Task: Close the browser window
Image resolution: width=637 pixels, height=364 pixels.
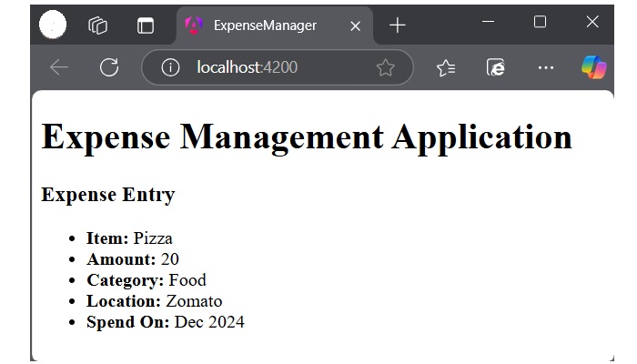Action: click(x=592, y=22)
